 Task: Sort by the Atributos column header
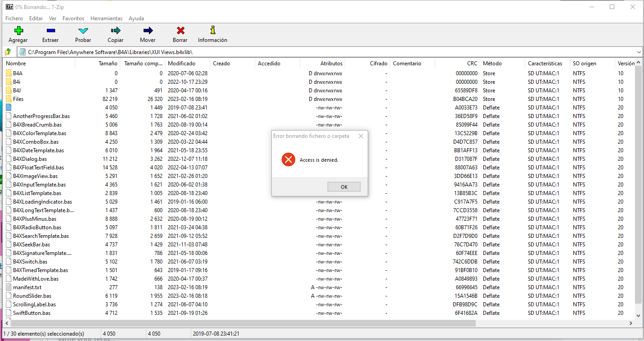coord(322,64)
